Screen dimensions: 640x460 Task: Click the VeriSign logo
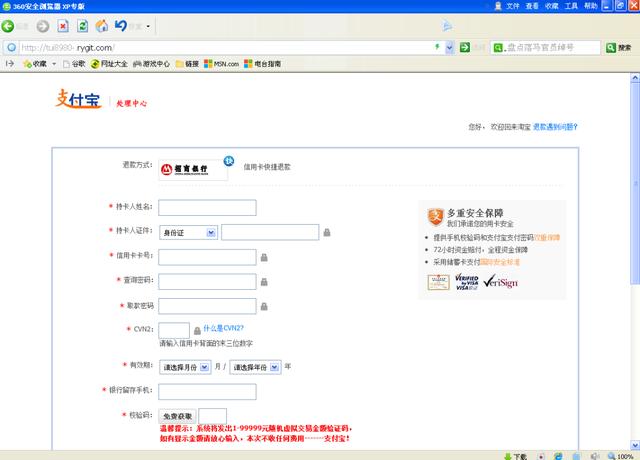(500, 282)
